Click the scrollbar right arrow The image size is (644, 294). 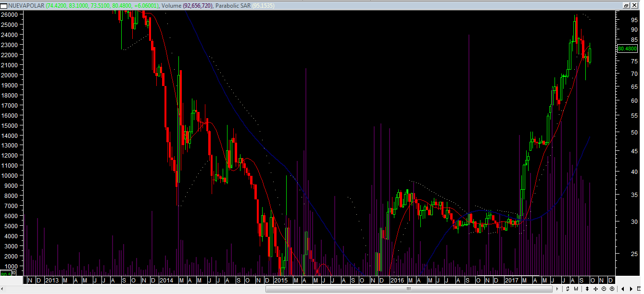(557, 289)
